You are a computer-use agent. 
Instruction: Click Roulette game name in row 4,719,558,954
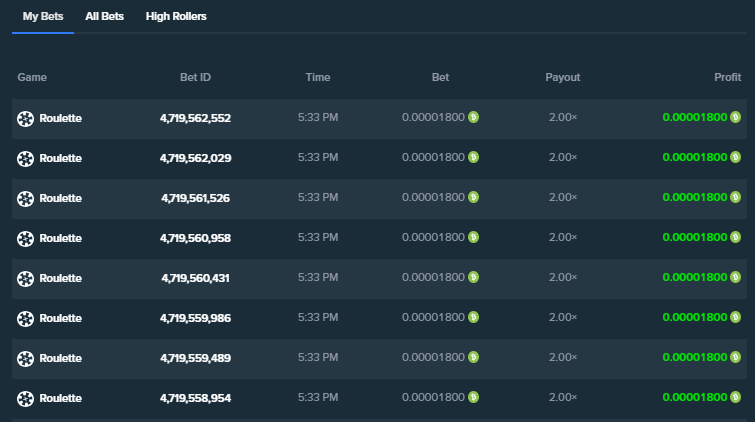[x=61, y=398]
